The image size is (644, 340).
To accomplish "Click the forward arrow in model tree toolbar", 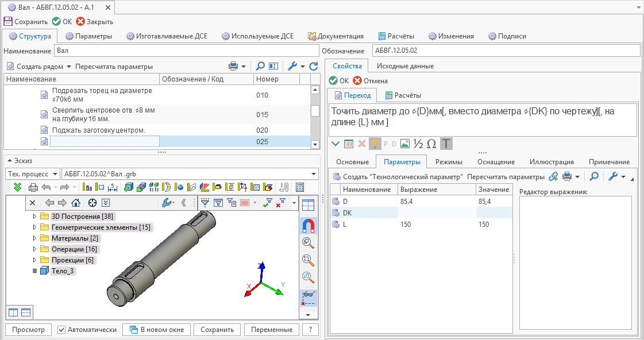I will click(x=62, y=202).
